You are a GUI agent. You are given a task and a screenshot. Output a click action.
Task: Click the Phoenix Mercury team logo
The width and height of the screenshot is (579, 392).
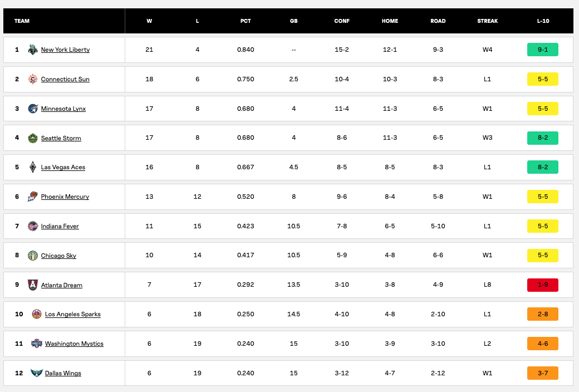[x=33, y=197]
